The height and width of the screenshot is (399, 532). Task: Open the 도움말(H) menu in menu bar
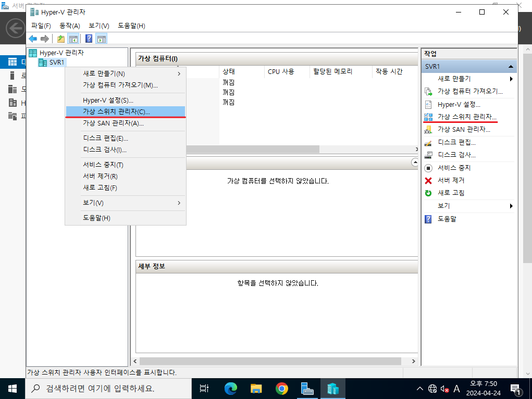pos(131,26)
